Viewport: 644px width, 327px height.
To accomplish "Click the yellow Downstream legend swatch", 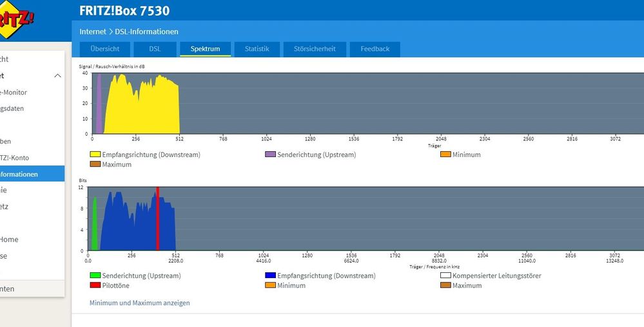I will point(95,154).
